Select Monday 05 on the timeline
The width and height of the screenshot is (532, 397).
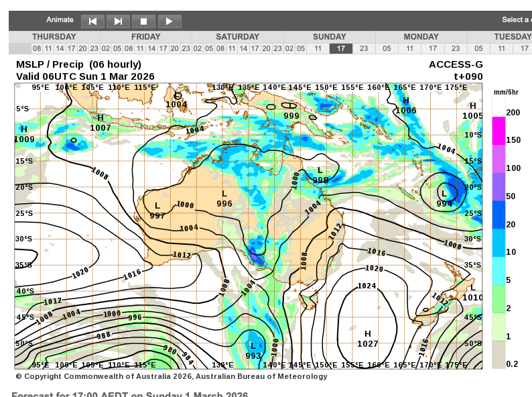pos(387,48)
